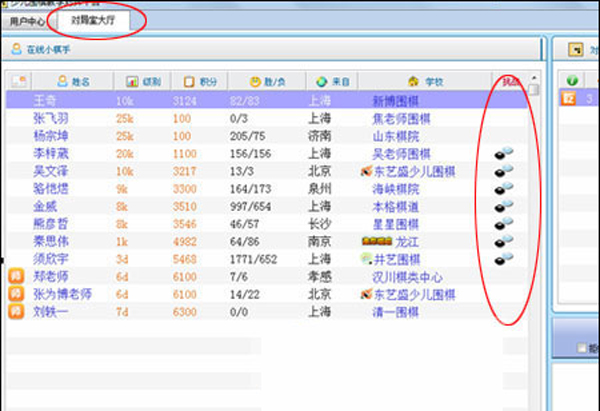Select teacher 郑老师 in the list
Image resolution: width=600 pixels, height=411 pixels.
click(x=51, y=277)
